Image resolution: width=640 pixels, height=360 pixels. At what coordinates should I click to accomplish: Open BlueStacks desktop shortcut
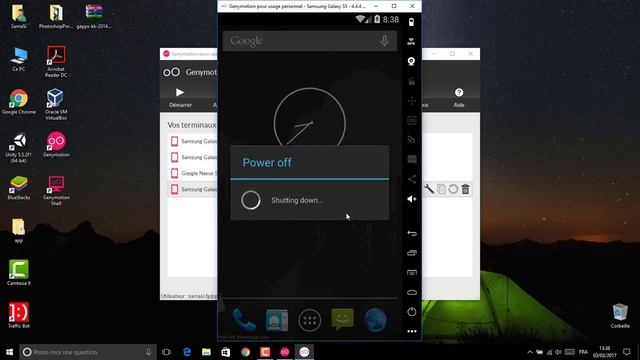pos(19,187)
